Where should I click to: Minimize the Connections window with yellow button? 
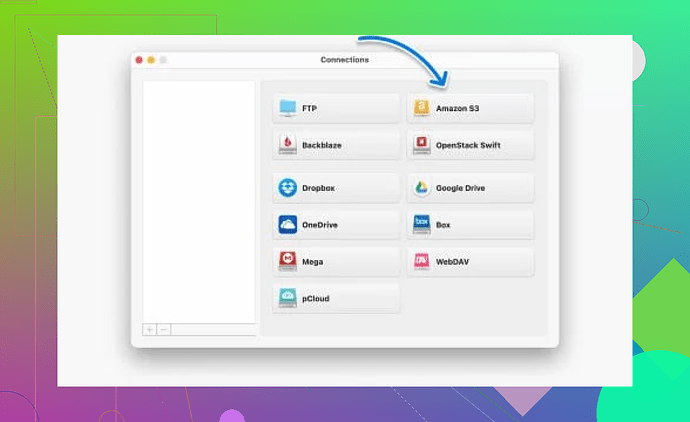151,60
